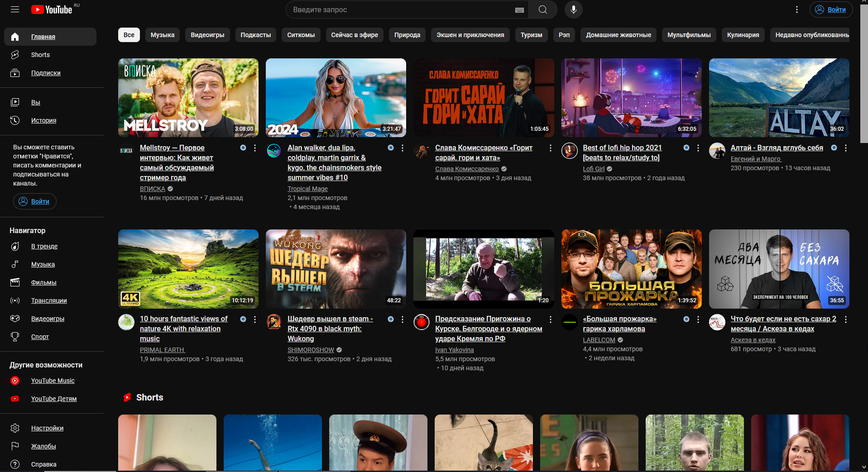Select the Туризм filter chip
This screenshot has height=472, width=868.
531,35
